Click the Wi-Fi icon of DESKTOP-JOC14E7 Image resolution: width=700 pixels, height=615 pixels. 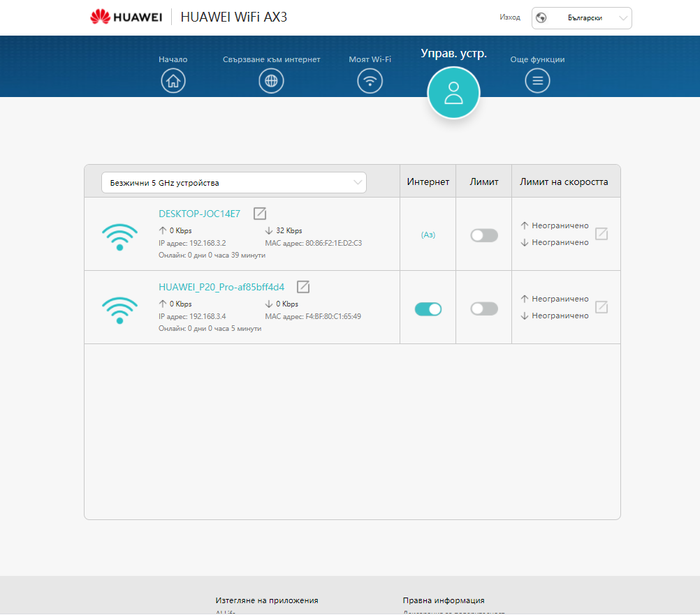coord(119,237)
